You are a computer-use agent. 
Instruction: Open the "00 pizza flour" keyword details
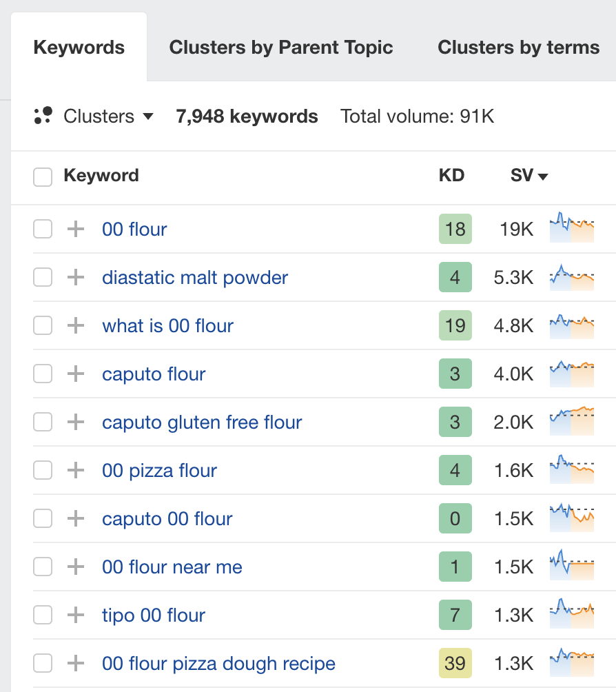pos(159,470)
